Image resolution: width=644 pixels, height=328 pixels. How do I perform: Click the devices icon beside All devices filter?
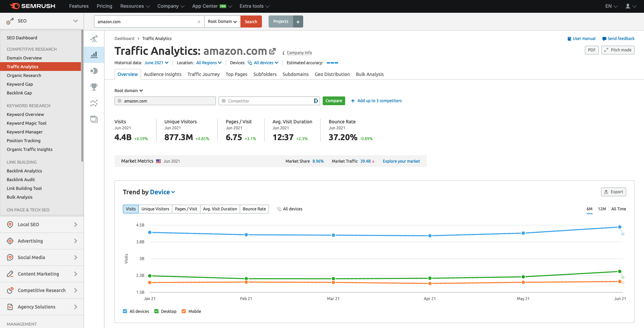pyautogui.click(x=250, y=63)
